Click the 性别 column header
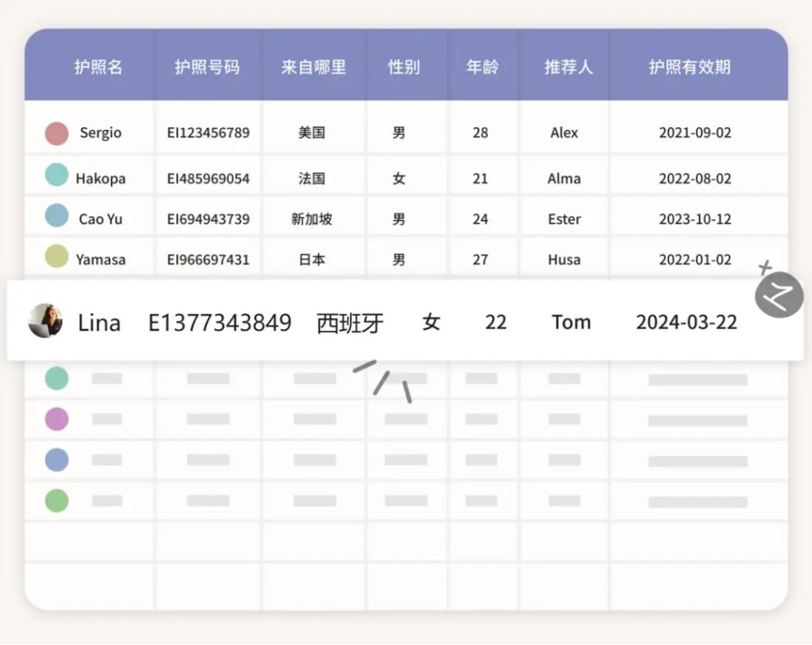 (404, 67)
